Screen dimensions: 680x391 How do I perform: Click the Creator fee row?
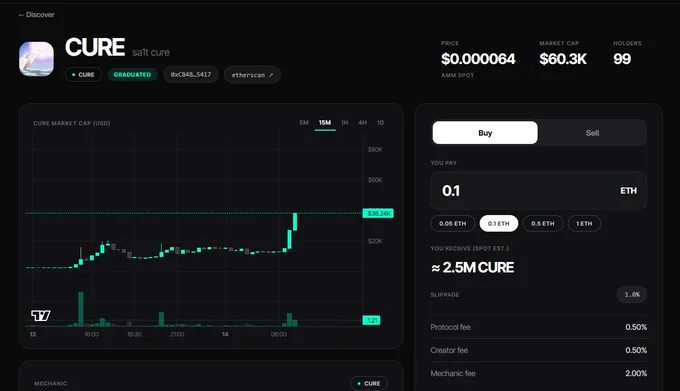[539, 350]
